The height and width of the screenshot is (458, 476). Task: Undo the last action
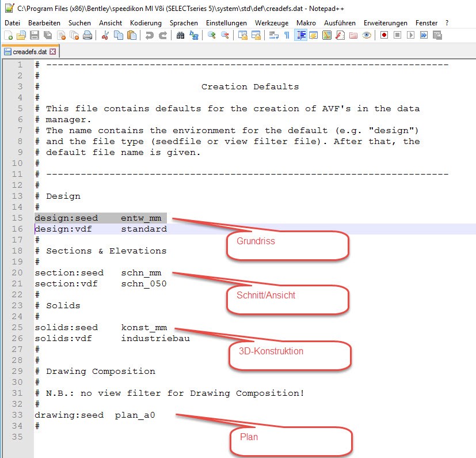point(149,36)
